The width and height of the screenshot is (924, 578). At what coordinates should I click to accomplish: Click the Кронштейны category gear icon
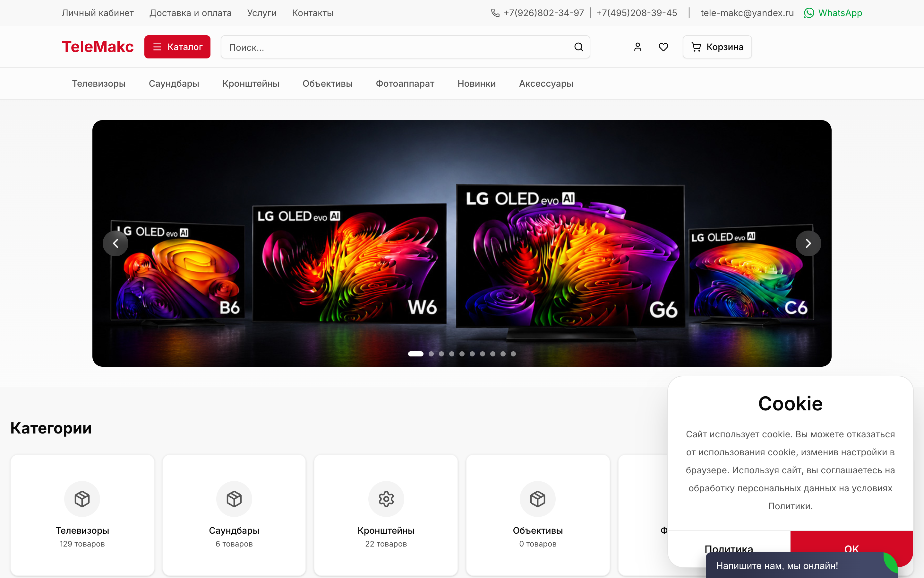coord(386,499)
